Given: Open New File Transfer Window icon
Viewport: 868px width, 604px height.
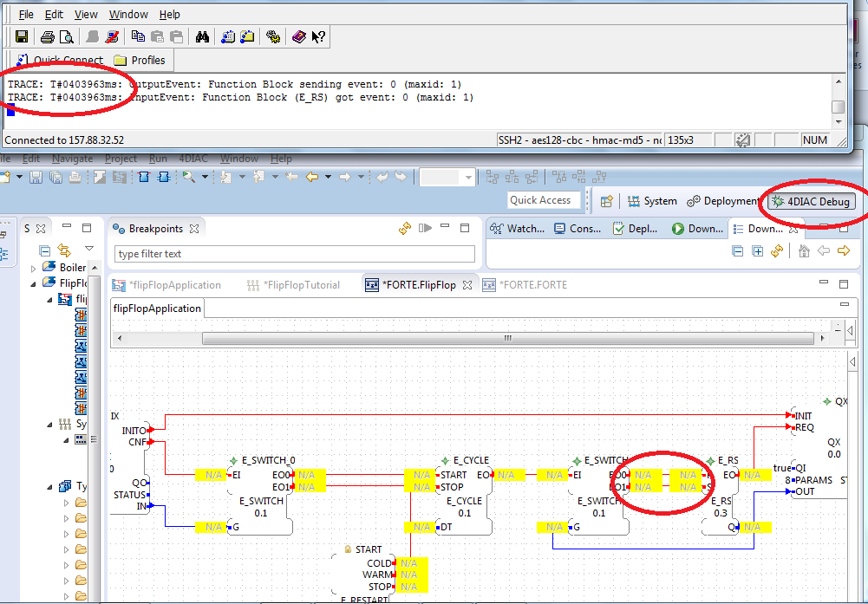Looking at the screenshot, I should coord(247,37).
